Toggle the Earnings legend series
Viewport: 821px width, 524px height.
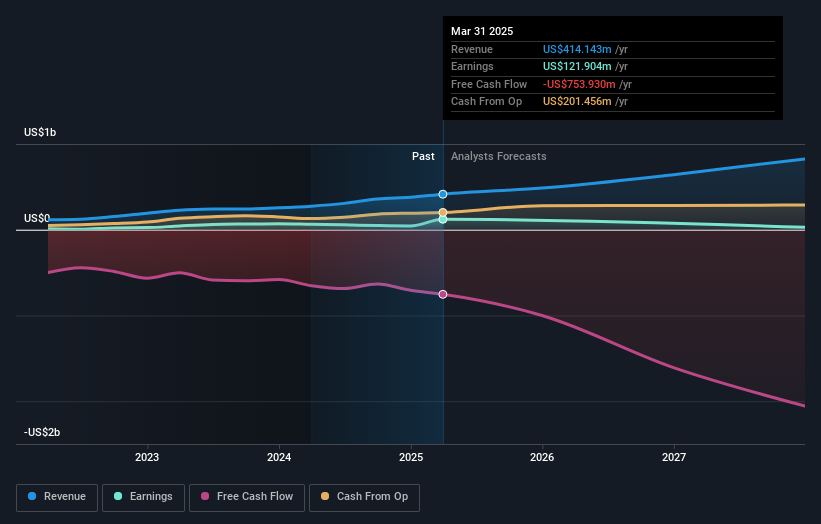click(x=143, y=497)
